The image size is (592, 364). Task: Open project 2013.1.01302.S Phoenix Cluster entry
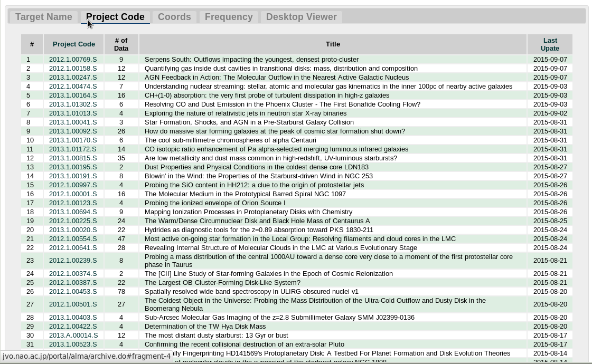(x=73, y=104)
